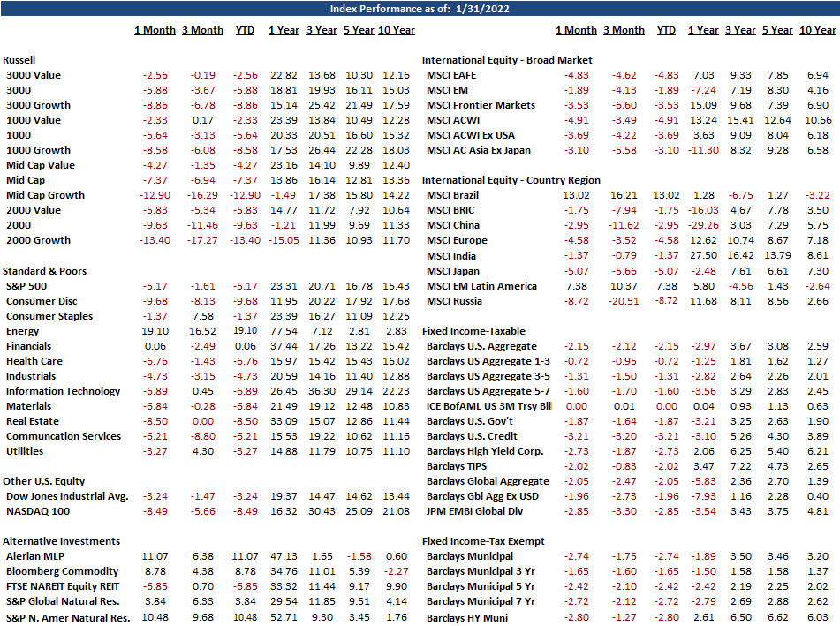The width and height of the screenshot is (840, 626).
Task: Select the 'Barclays Global Aggregate' label
Action: coord(488,481)
